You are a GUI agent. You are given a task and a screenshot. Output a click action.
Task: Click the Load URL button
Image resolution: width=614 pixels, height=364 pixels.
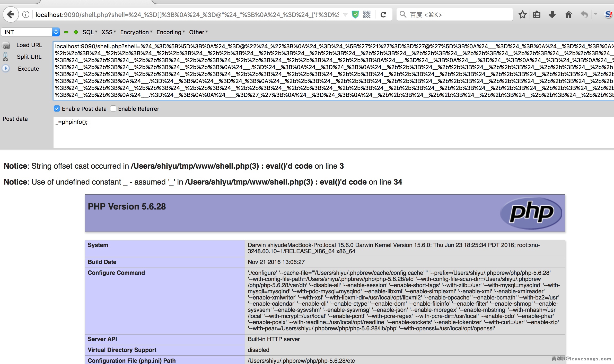click(x=29, y=45)
